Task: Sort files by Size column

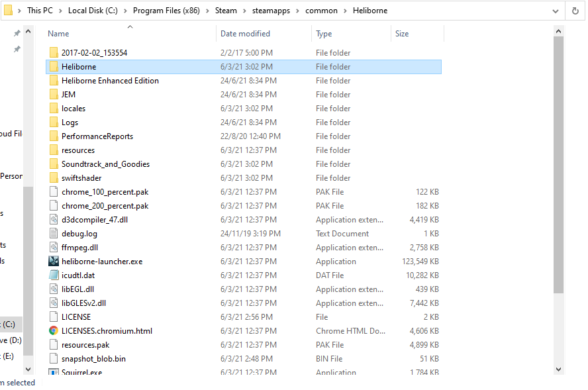Action: [x=402, y=34]
